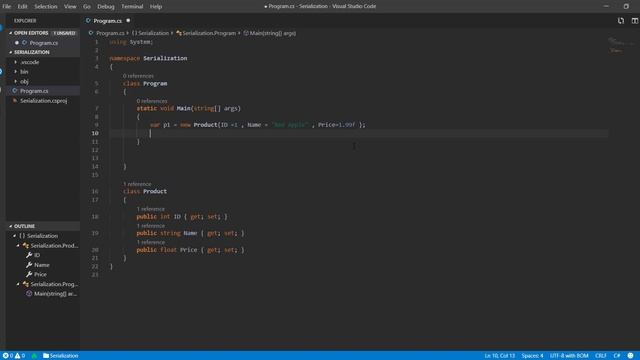640x360 pixels.
Task: Click CRLF end of line selector
Action: click(600, 356)
